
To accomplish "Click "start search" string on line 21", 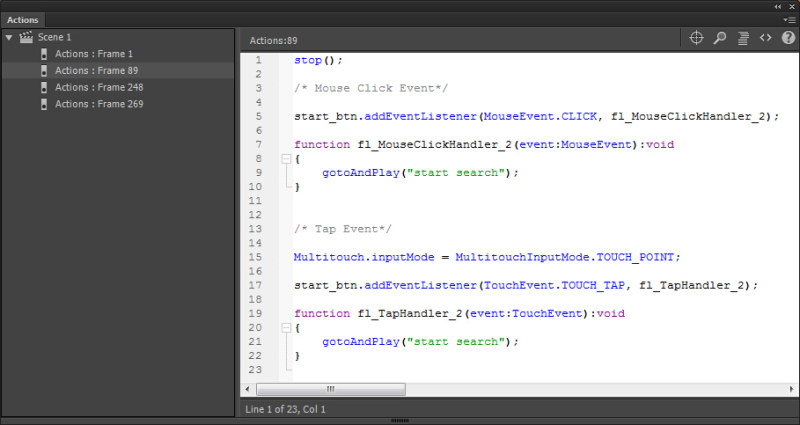I will [x=456, y=342].
